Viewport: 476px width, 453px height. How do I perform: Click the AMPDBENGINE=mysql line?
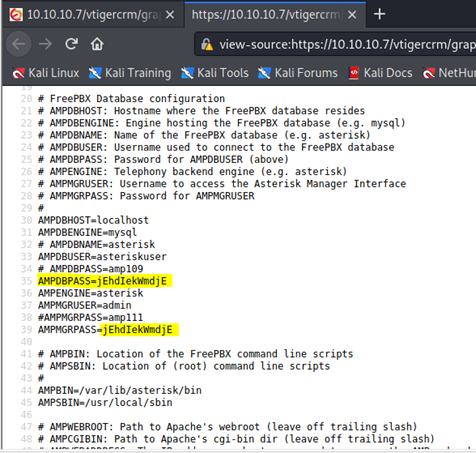coord(87,232)
